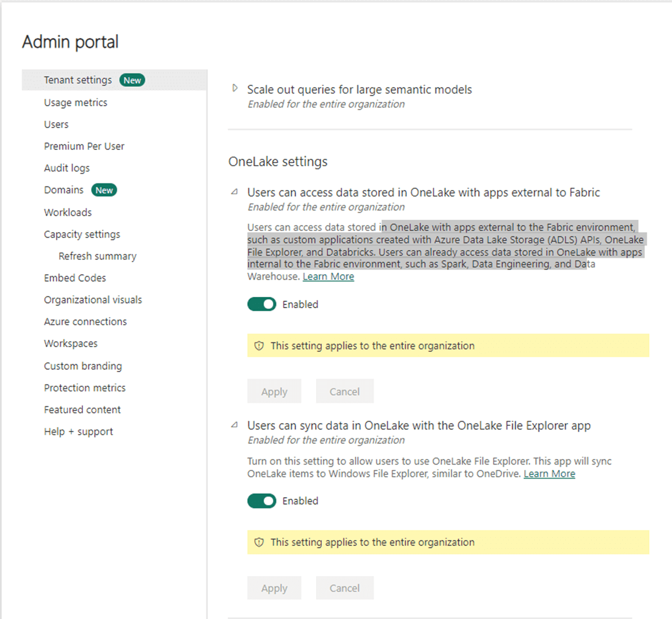Click the New badge beside Tenant settings
Screen dimensions: 672x619
132,80
